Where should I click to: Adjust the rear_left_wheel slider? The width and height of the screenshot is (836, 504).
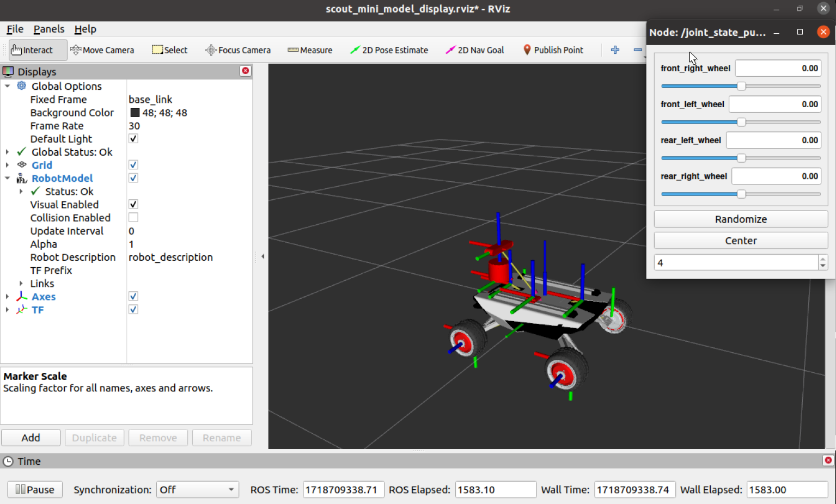[x=741, y=158]
